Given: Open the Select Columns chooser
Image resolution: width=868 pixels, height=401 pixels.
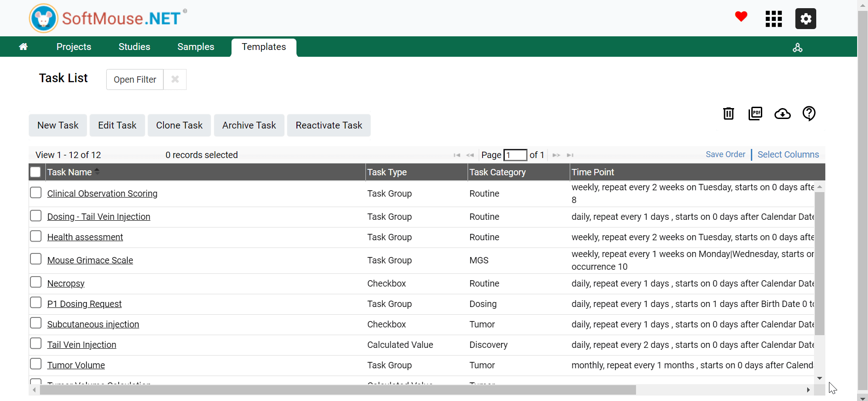Looking at the screenshot, I should [788, 154].
